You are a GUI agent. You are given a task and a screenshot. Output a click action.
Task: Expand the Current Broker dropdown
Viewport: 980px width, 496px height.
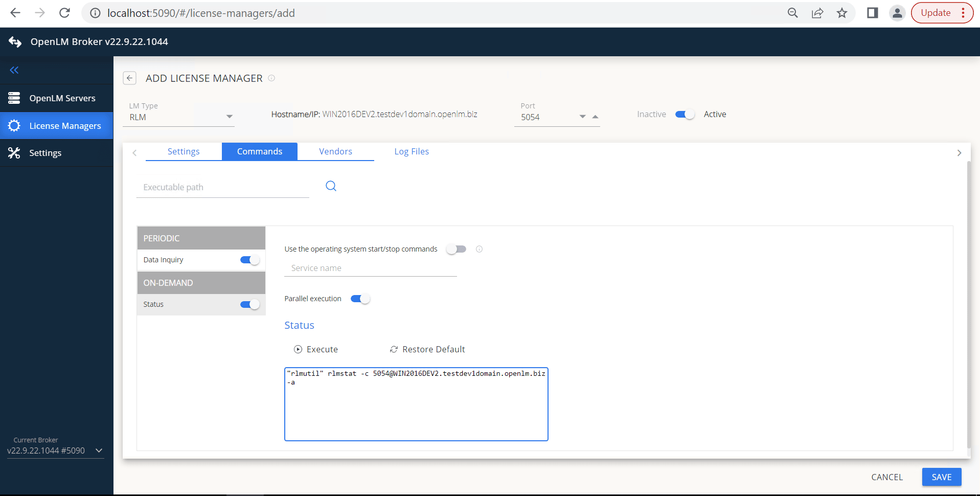[98, 450]
